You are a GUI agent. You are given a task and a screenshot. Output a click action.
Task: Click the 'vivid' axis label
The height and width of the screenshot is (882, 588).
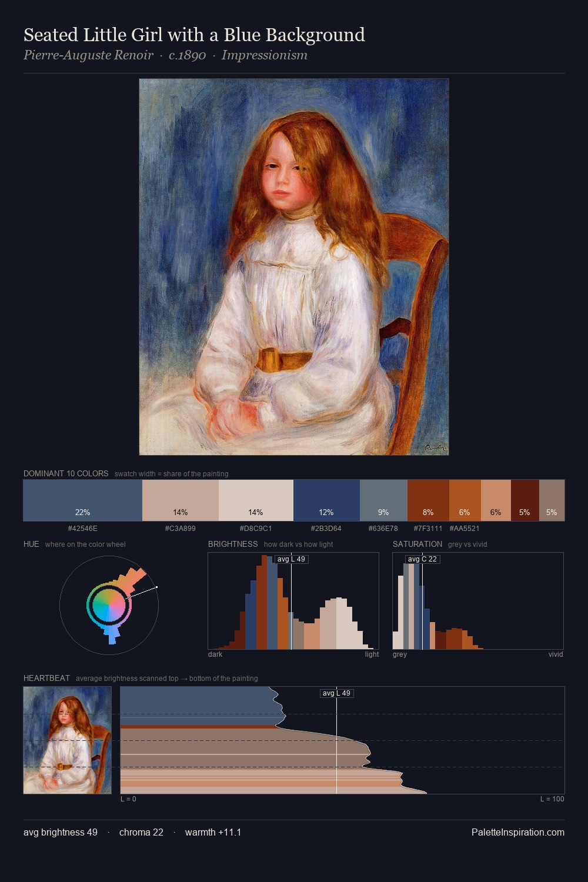[x=556, y=654]
